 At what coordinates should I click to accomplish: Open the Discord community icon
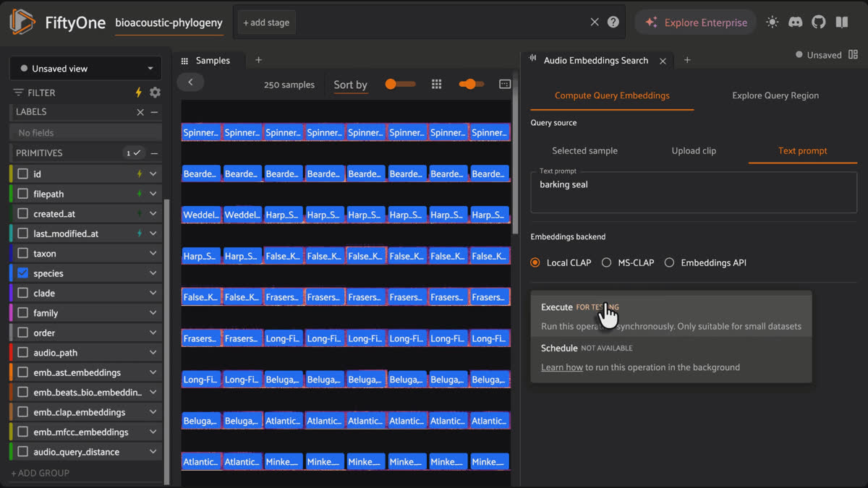795,22
